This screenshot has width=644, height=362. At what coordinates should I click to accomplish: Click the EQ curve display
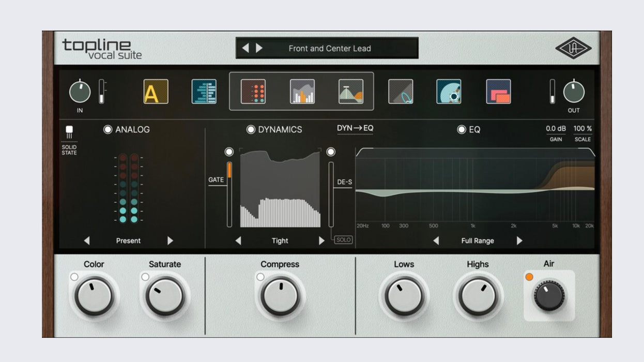tap(475, 189)
